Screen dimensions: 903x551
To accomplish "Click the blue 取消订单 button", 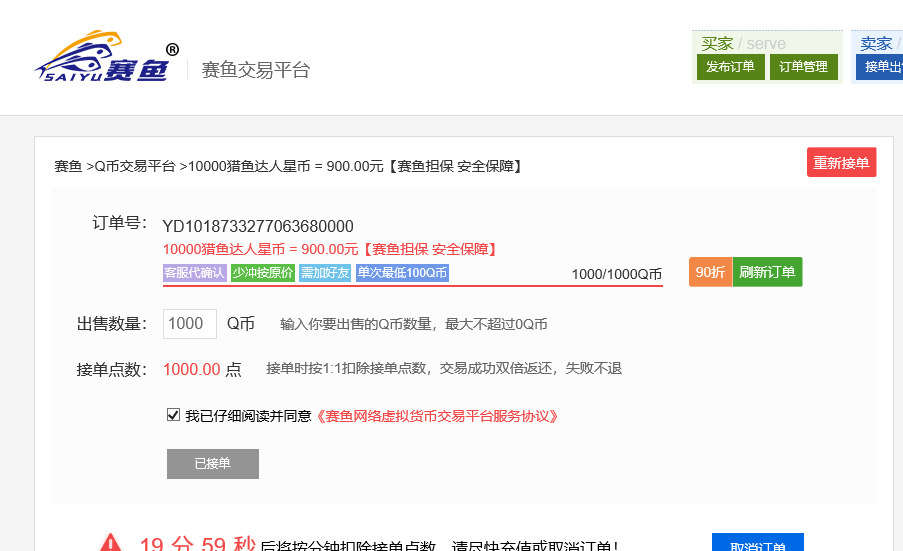I will tap(757, 542).
